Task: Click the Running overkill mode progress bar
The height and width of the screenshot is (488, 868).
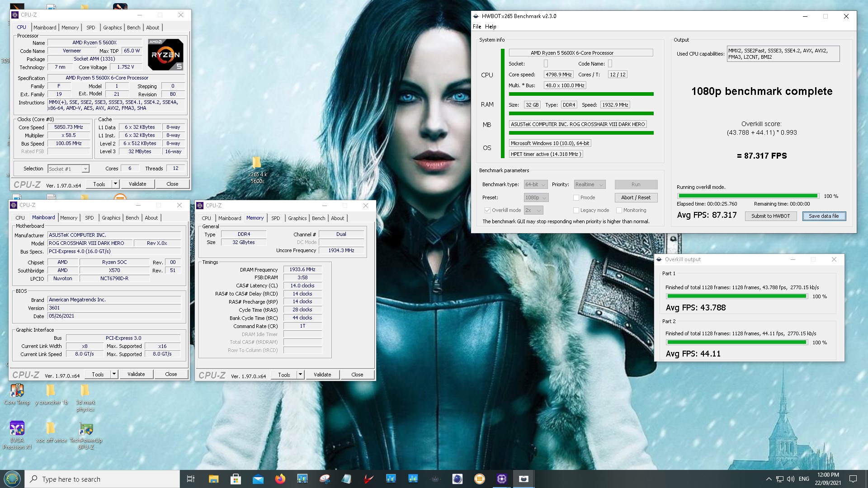Action: [748, 196]
